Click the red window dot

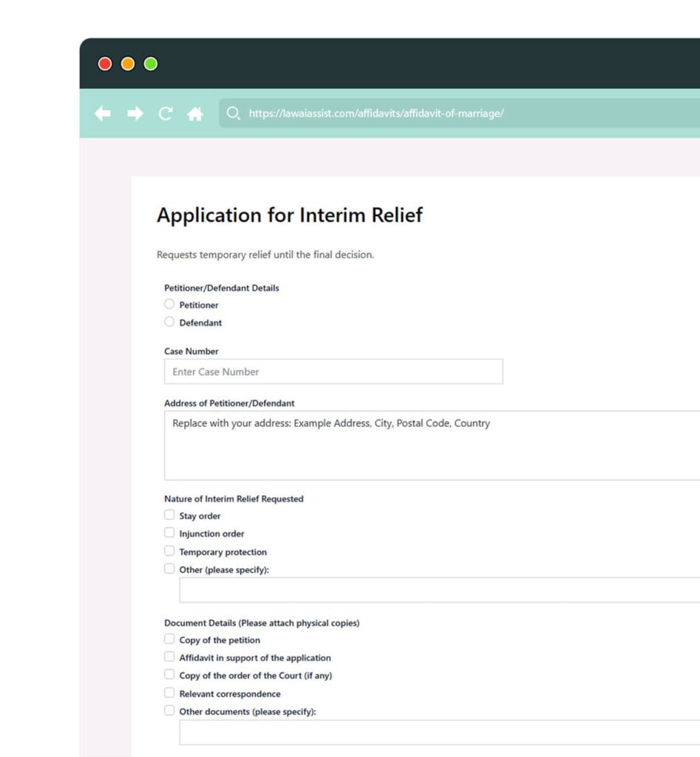(x=105, y=64)
